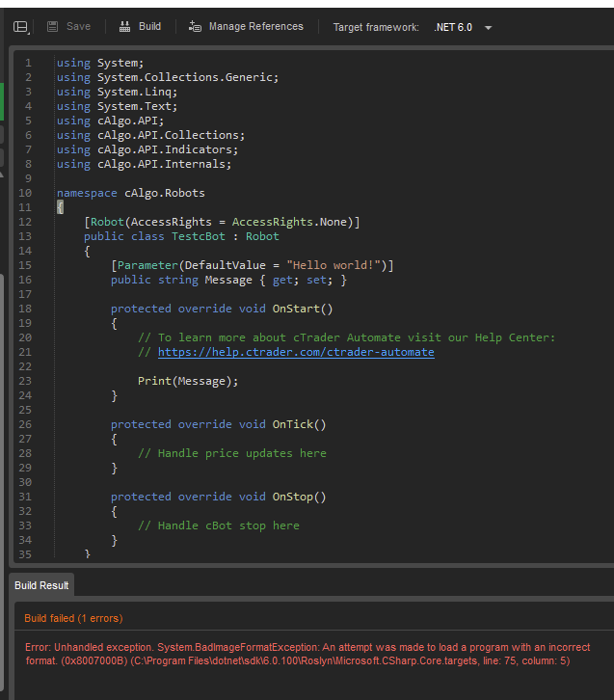Click the highlighted opening brace on line 11
614x700 pixels.
coord(60,207)
